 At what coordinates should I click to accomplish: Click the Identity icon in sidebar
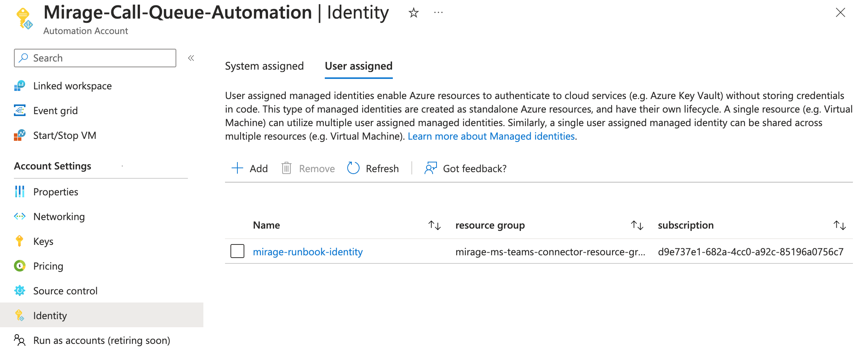coord(20,315)
